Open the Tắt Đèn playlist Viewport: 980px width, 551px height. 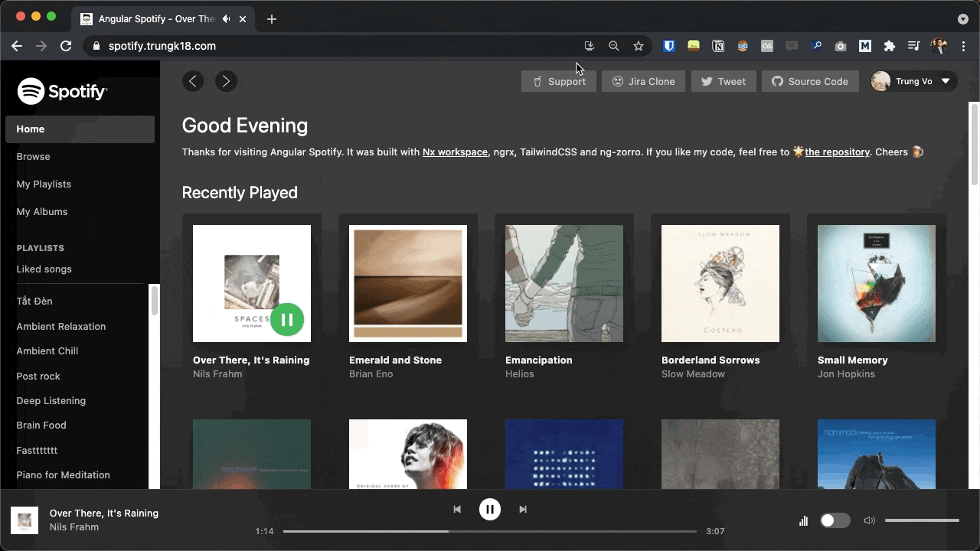[34, 301]
